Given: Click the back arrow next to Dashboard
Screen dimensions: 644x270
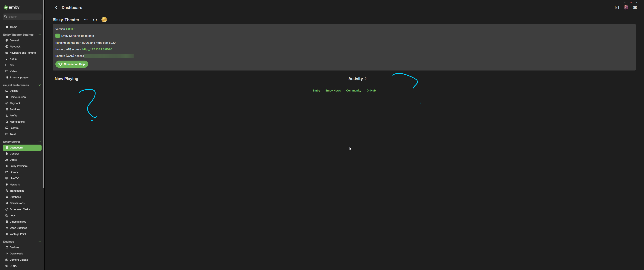Looking at the screenshot, I should click(x=57, y=7).
